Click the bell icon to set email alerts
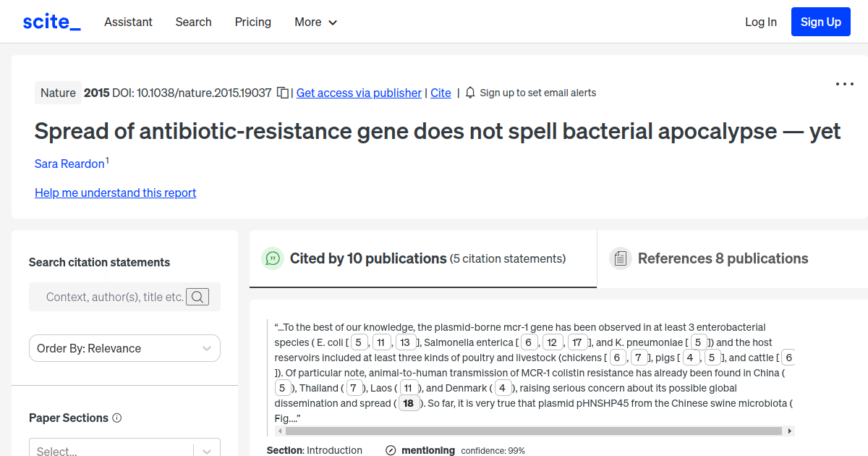 (469, 93)
